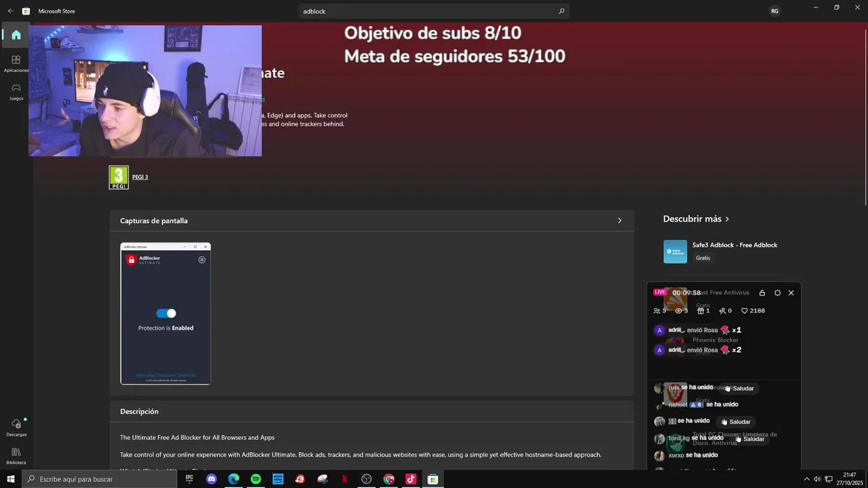This screenshot has height=488, width=868.
Task: Open the clock showing 21:47
Action: (850, 479)
